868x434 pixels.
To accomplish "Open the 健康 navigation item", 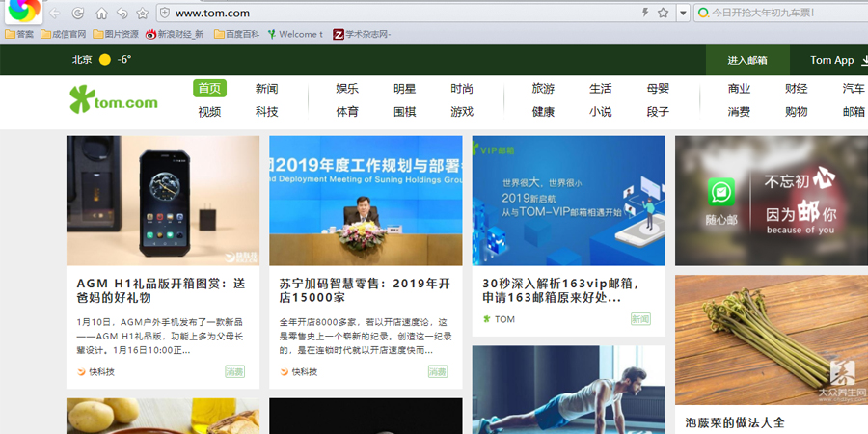I will pos(543,112).
